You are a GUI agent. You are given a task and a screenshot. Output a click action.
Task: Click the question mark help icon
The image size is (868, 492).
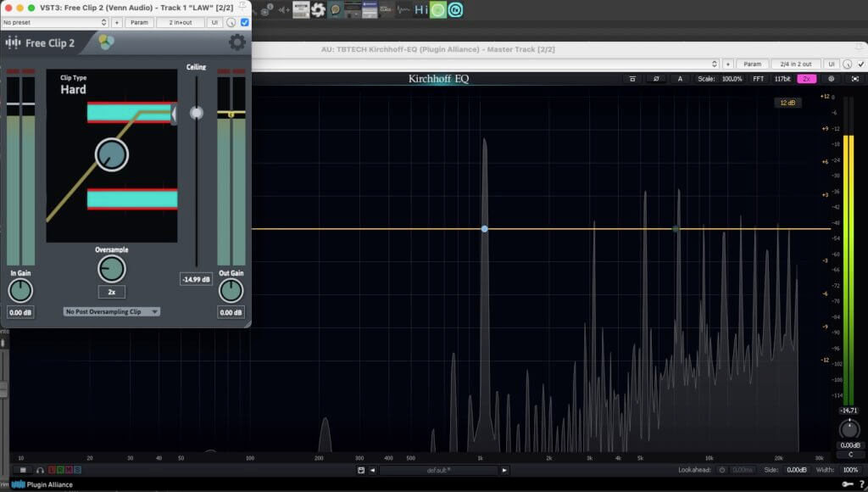click(860, 484)
